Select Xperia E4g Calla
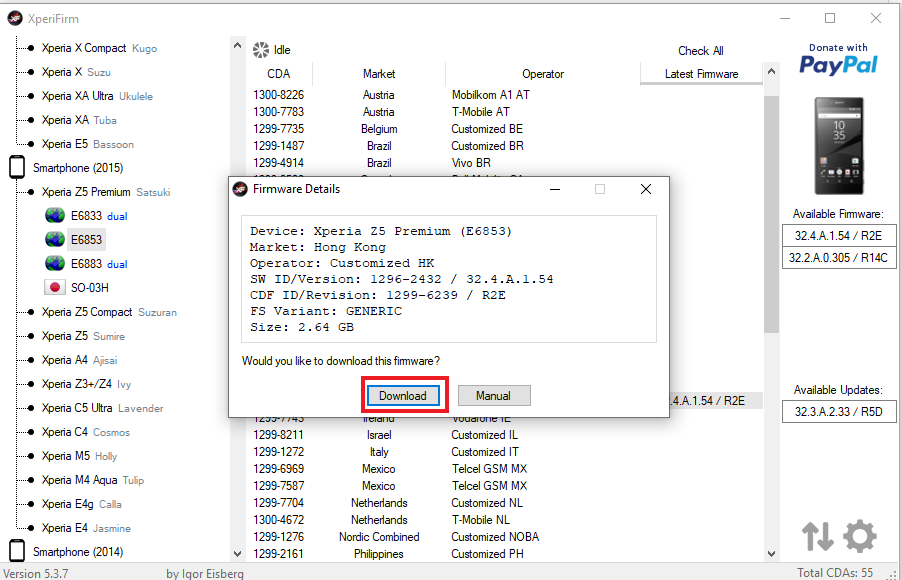The height and width of the screenshot is (580, 902). click(82, 504)
